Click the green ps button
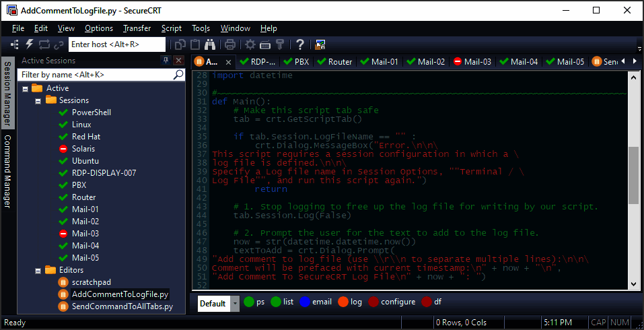 click(254, 302)
